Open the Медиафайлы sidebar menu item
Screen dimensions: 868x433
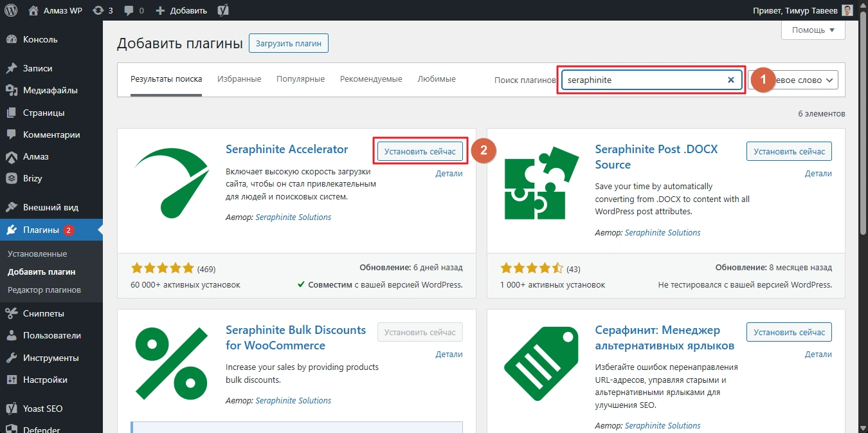pyautogui.click(x=50, y=90)
